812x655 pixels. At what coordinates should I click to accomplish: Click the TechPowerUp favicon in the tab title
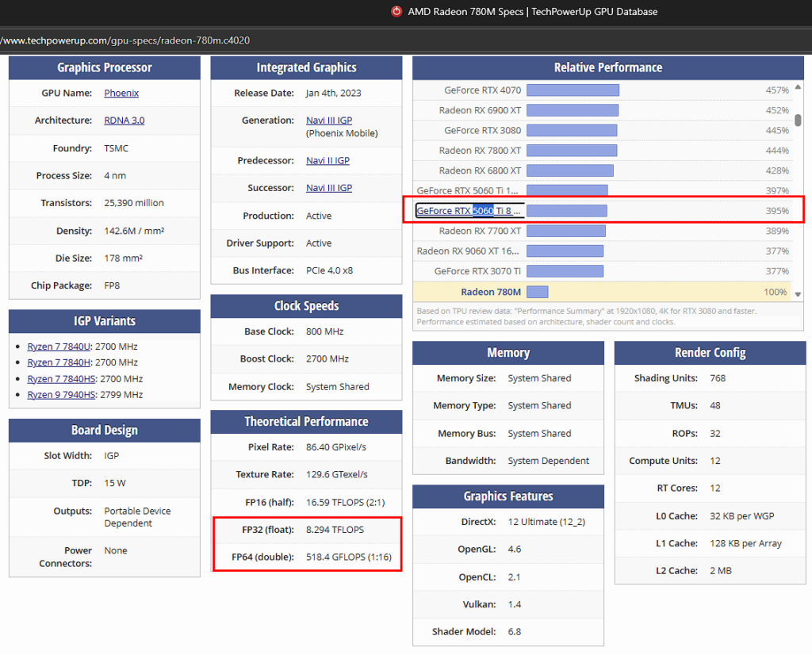(396, 12)
